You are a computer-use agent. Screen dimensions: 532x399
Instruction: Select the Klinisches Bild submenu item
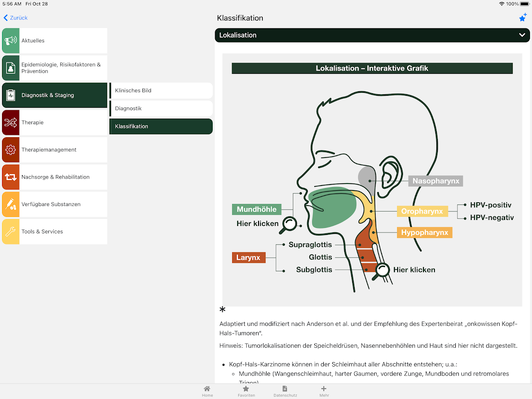(x=161, y=90)
